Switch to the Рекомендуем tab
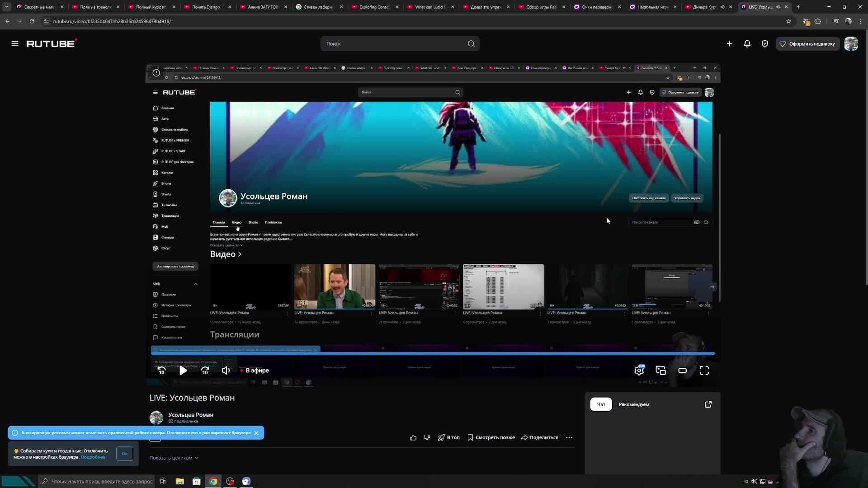 pyautogui.click(x=633, y=404)
